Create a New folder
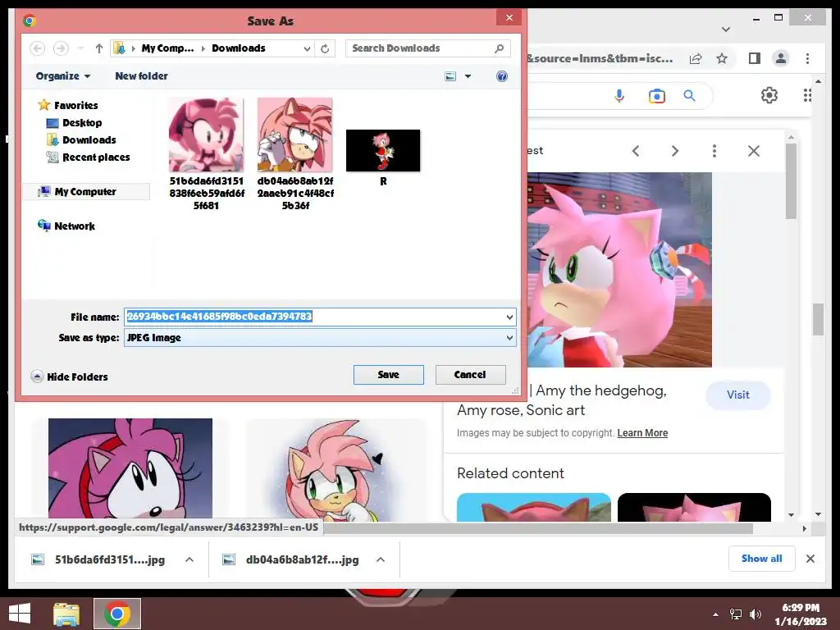 tap(141, 76)
